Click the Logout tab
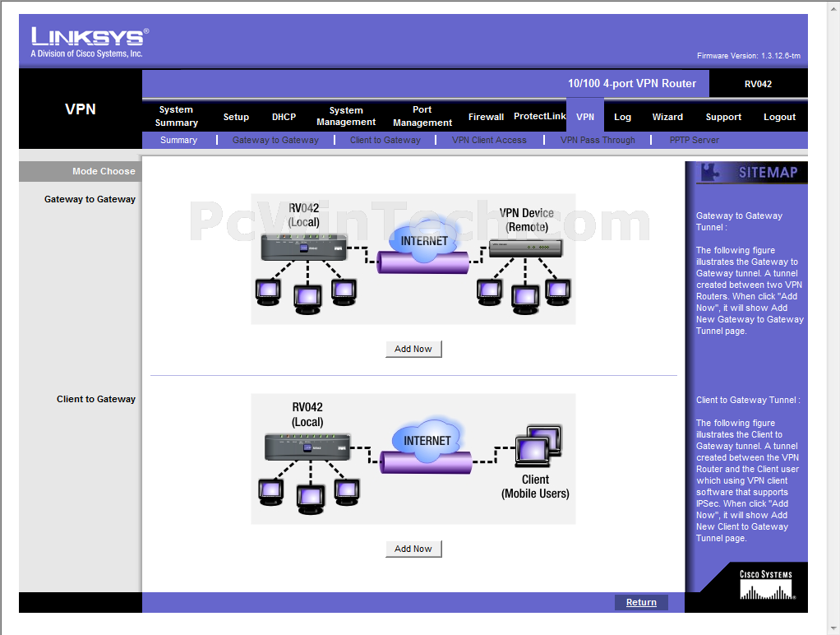This screenshot has height=635, width=840. tap(779, 117)
